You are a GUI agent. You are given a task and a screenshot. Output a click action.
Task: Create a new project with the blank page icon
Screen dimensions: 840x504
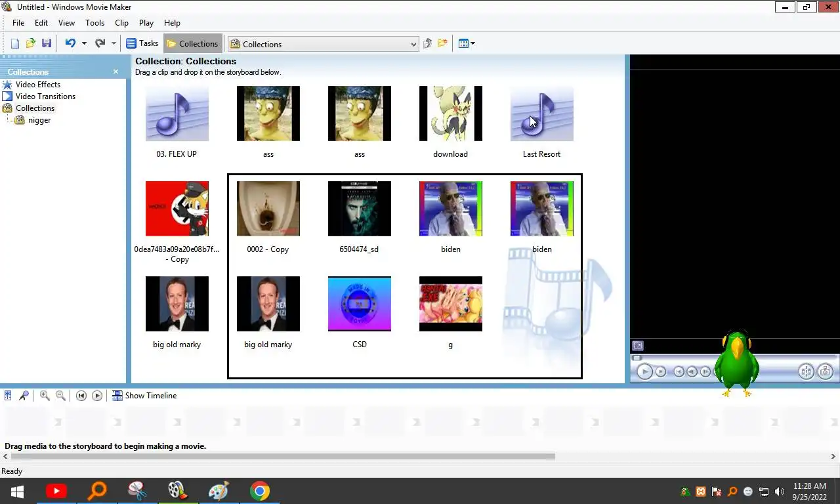point(14,43)
